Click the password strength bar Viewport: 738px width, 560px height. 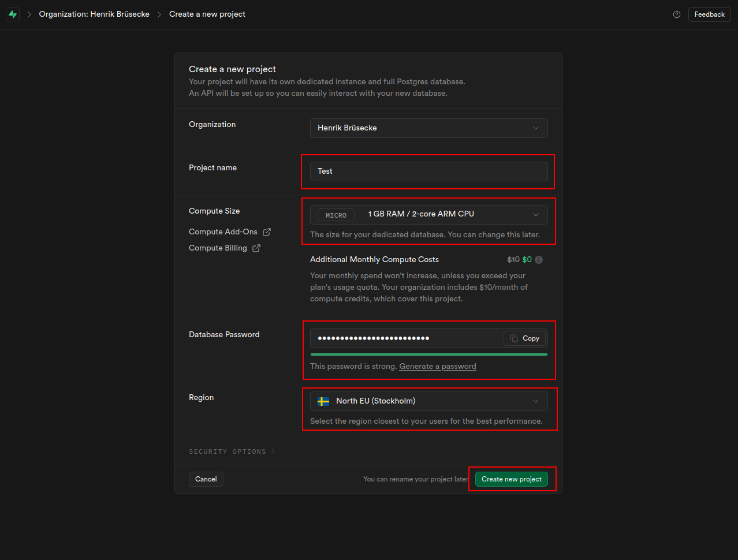click(429, 354)
